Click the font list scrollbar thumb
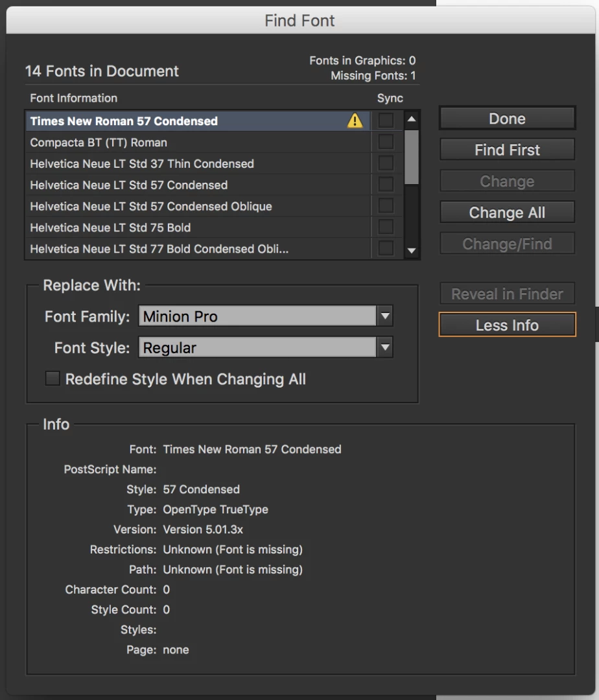 [x=412, y=157]
